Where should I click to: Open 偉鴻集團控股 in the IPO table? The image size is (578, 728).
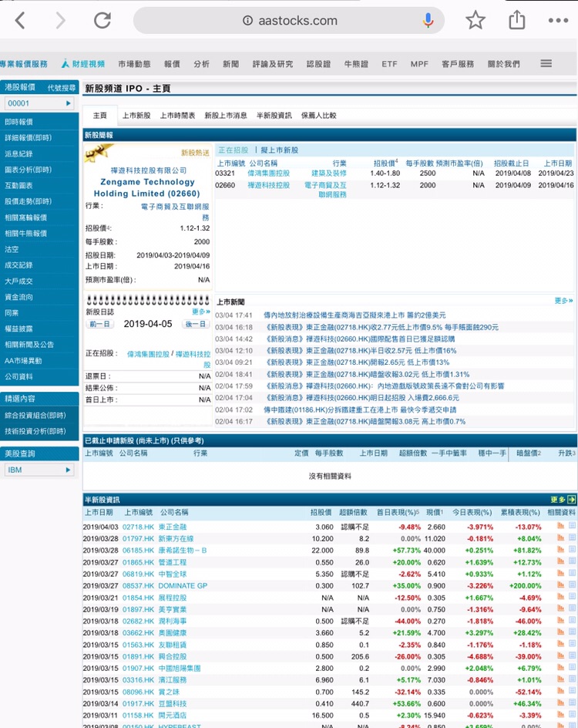coord(269,174)
